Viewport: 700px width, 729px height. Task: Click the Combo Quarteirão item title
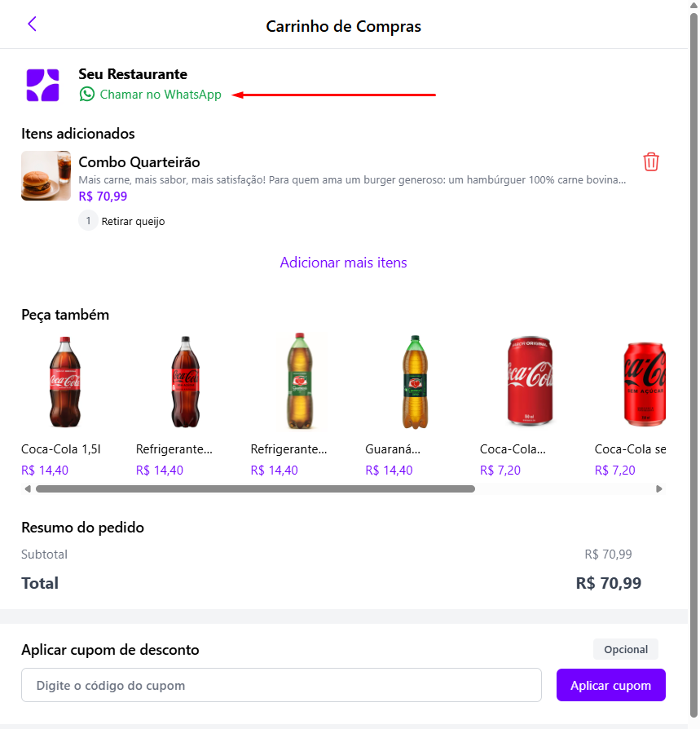(x=139, y=162)
